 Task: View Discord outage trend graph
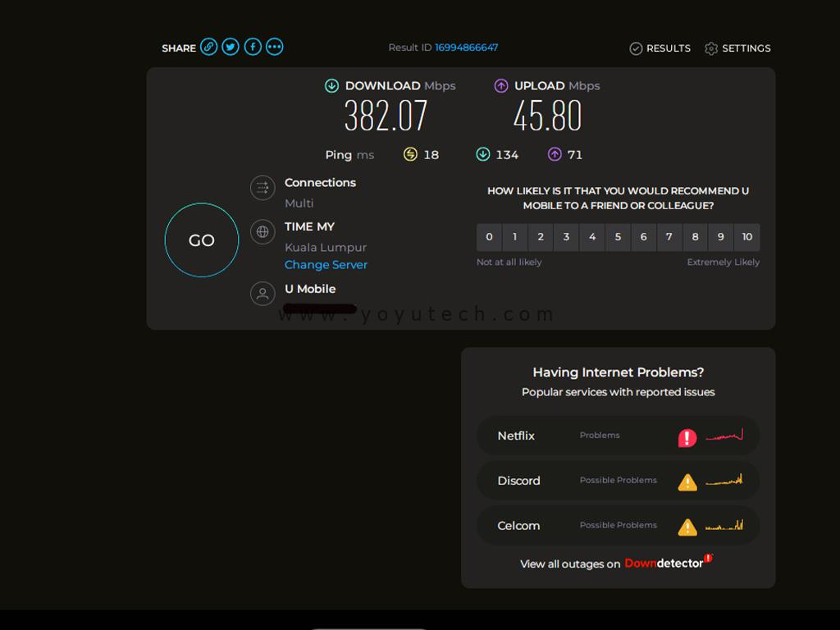click(724, 479)
